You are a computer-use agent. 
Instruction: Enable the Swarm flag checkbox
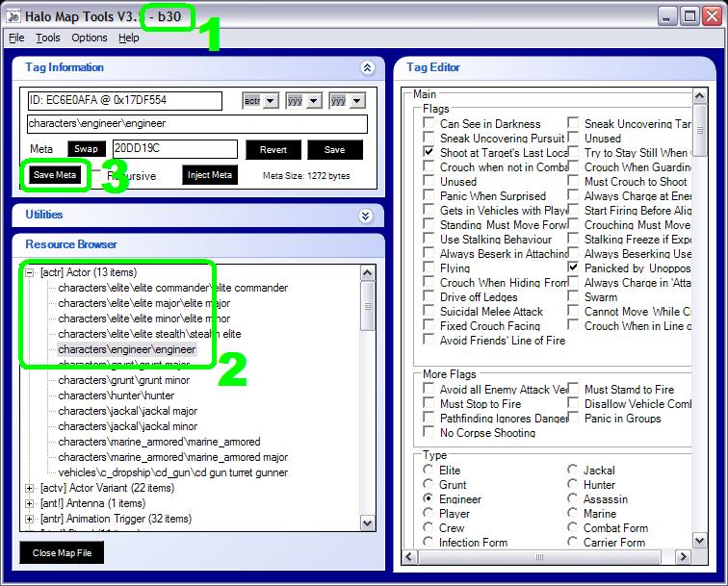click(573, 296)
